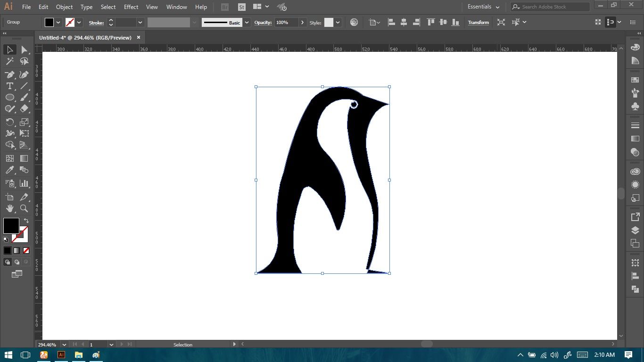Click Horizontal Align Left icon

tap(391, 22)
